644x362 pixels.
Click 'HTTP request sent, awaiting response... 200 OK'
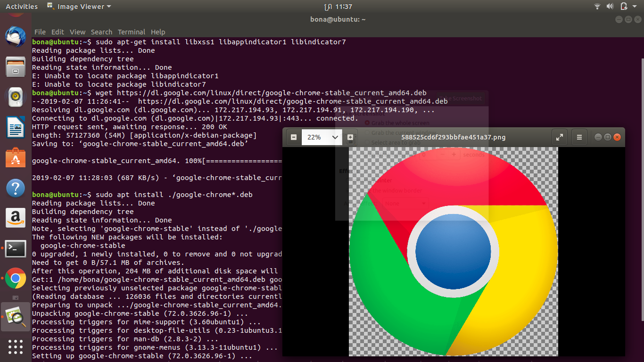[130, 127]
